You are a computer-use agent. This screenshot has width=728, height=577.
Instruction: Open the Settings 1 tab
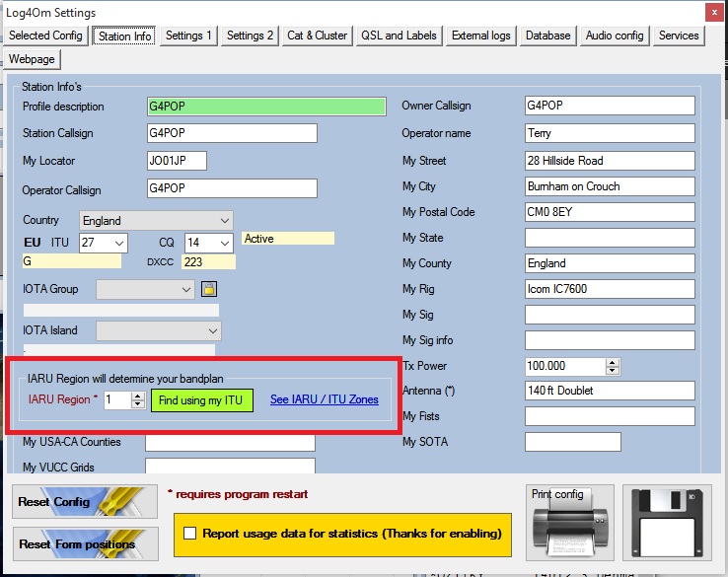[x=188, y=36]
